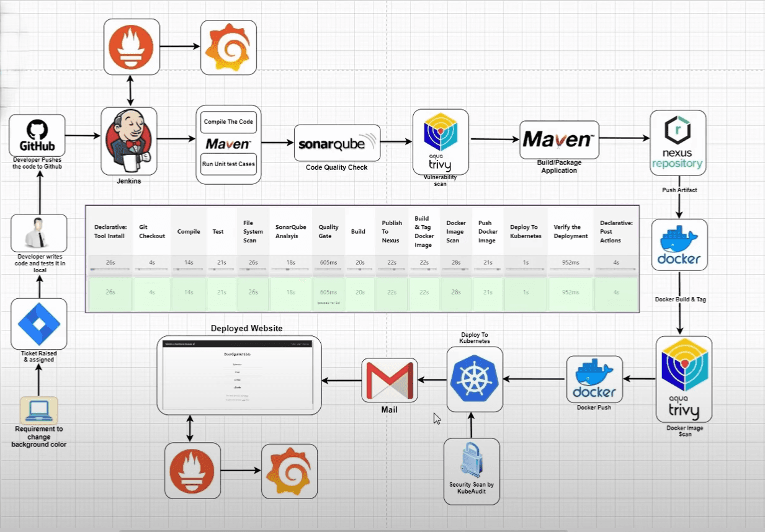The height and width of the screenshot is (532, 765).
Task: Click the Trivy Docker Image Scan icon
Action: [x=684, y=379]
